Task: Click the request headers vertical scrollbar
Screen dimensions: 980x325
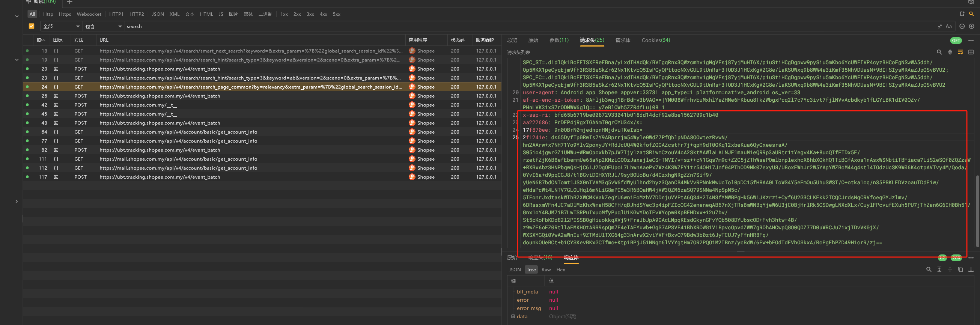Action: pyautogui.click(x=977, y=211)
